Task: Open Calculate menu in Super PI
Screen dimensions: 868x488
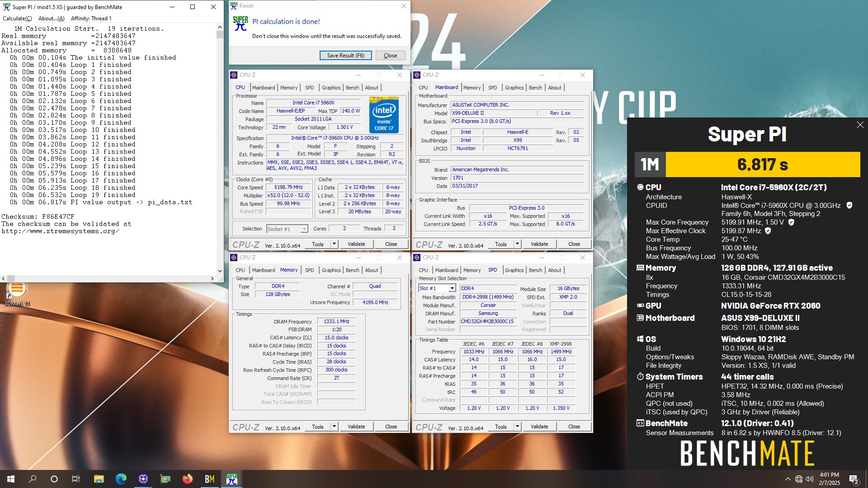Action: coord(17,19)
